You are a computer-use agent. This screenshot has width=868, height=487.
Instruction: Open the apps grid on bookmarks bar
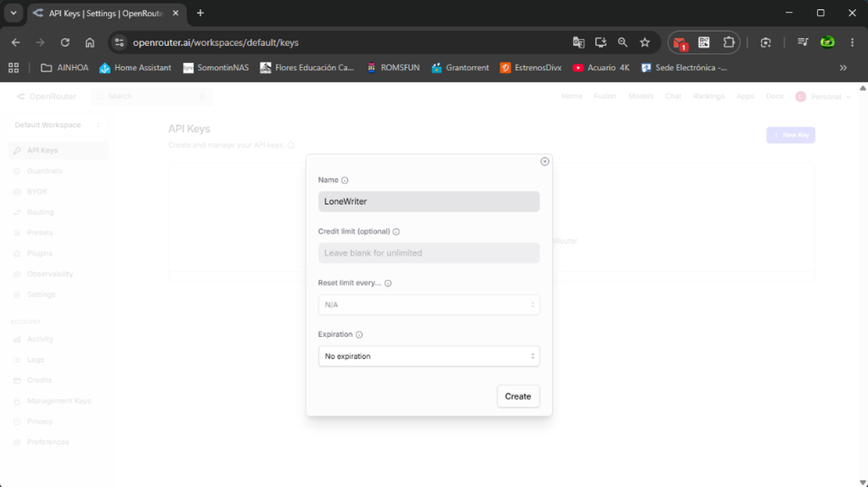click(14, 68)
